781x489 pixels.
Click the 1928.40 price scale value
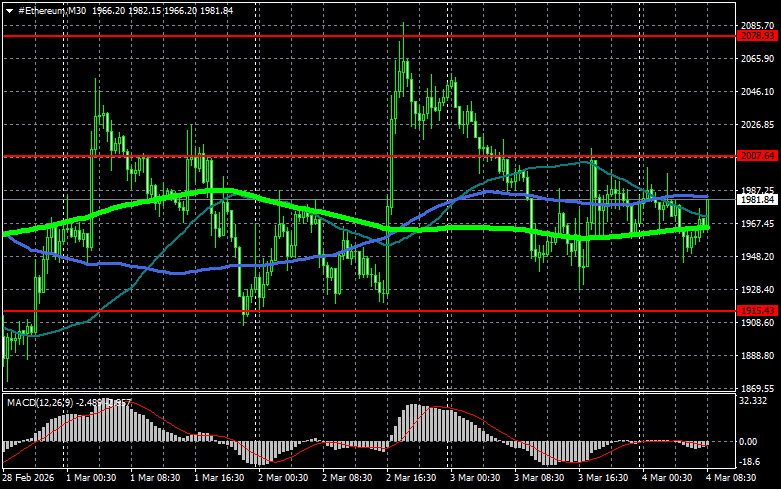pos(757,289)
